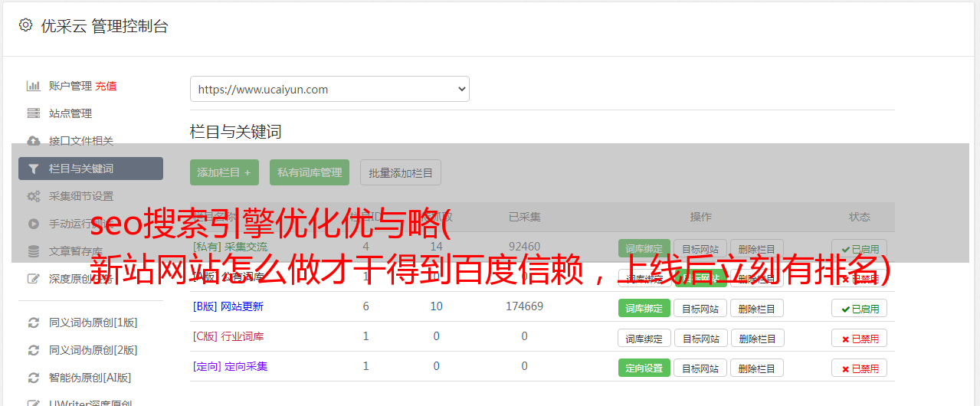
Task: Click 删除栏目 in the 采集交流 row
Action: [x=757, y=249]
